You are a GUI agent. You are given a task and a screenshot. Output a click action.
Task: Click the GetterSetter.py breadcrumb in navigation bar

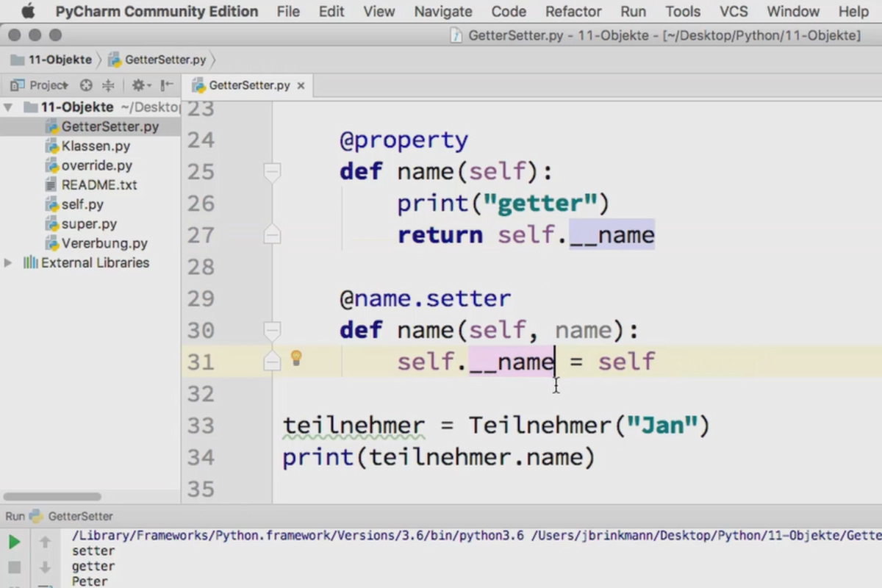click(157, 60)
